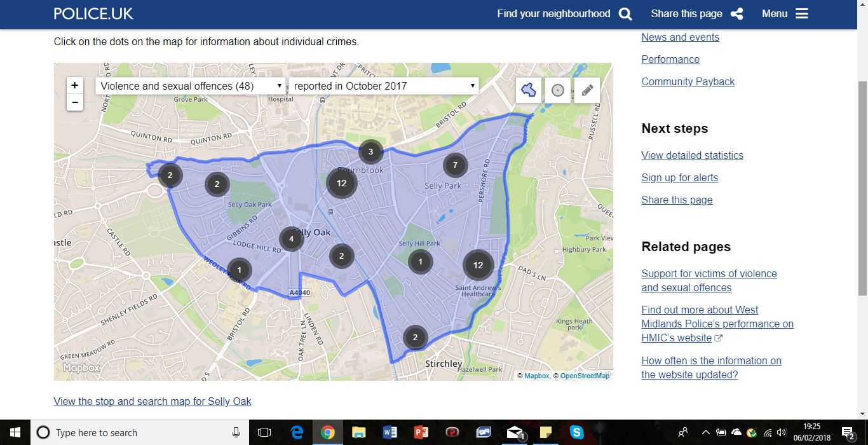Open the 2-crime cluster near Stirchley
This screenshot has height=445, width=868.
[x=415, y=338]
